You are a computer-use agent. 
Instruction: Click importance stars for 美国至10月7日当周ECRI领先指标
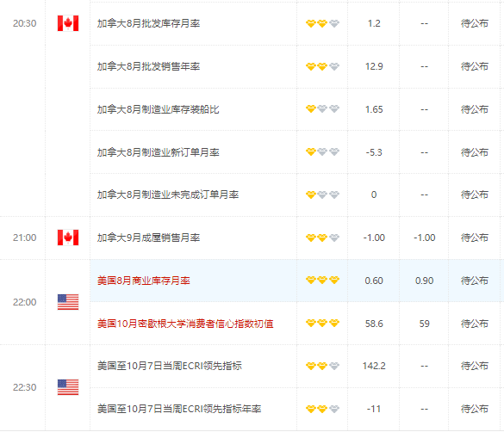point(322,366)
